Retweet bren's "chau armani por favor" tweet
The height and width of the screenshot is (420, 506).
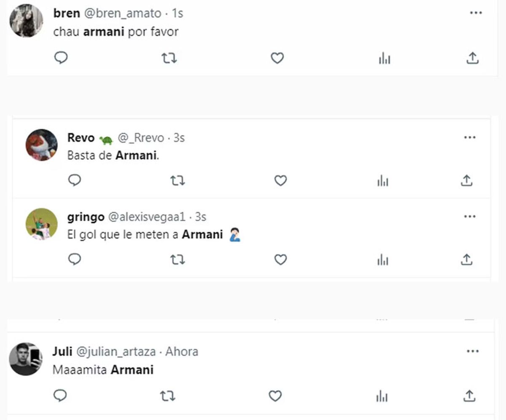[169, 58]
